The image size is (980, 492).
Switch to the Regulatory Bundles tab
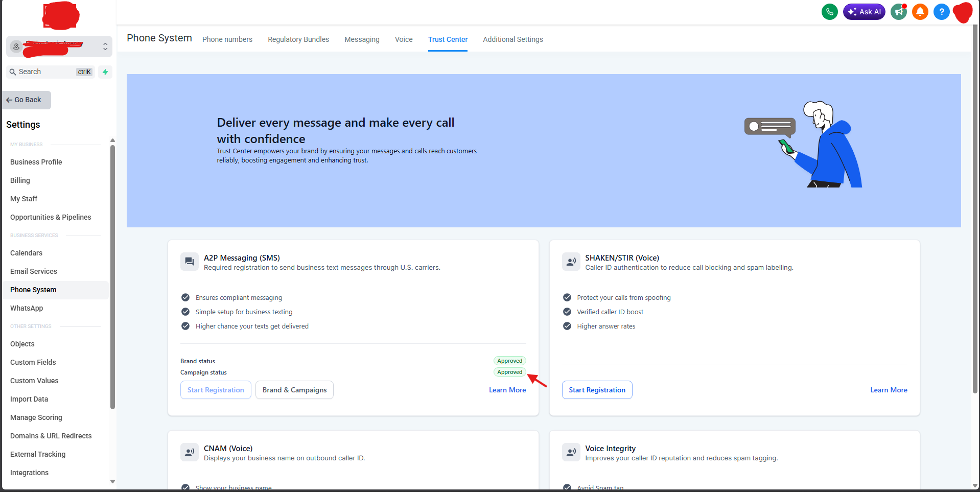tap(298, 39)
